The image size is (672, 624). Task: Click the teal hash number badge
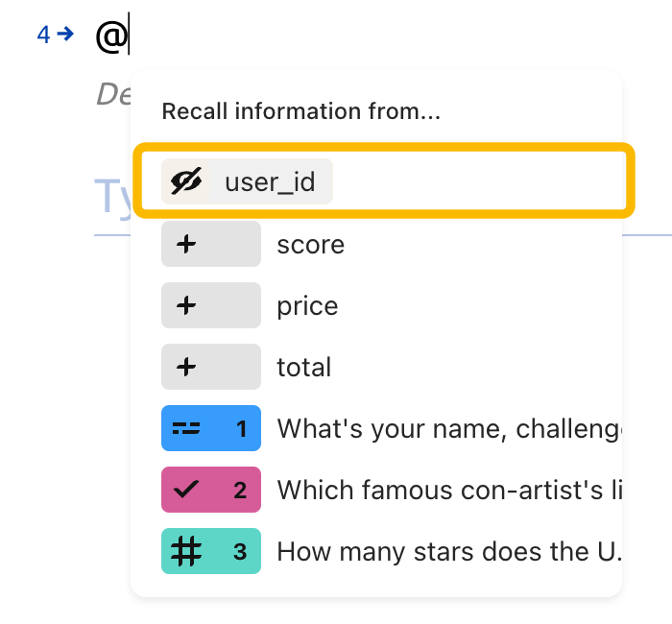tap(211, 551)
